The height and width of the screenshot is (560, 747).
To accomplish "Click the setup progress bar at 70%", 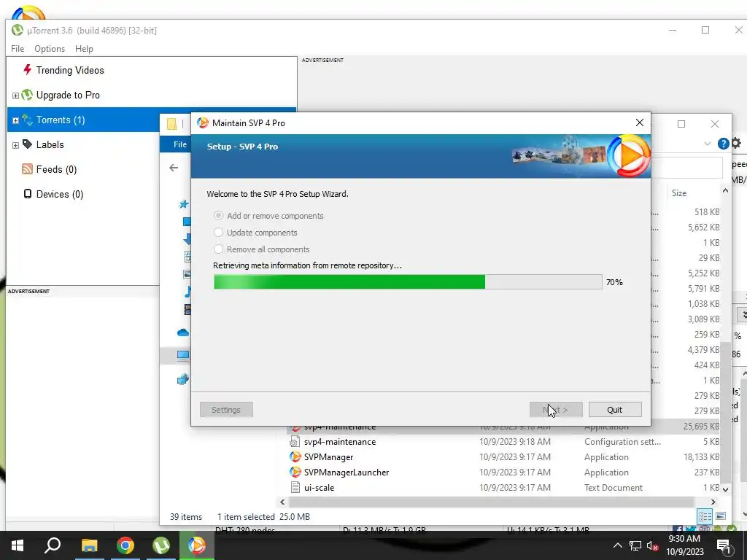I will pyautogui.click(x=408, y=282).
